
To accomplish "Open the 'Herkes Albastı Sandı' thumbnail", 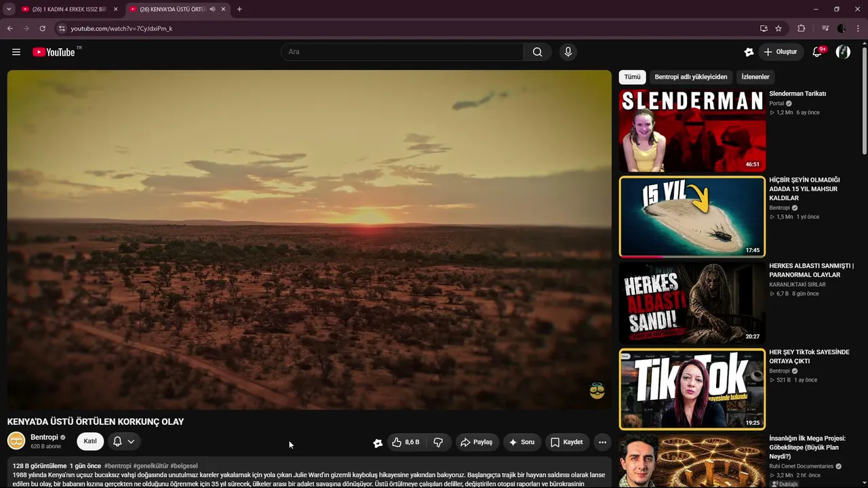I will pyautogui.click(x=692, y=303).
